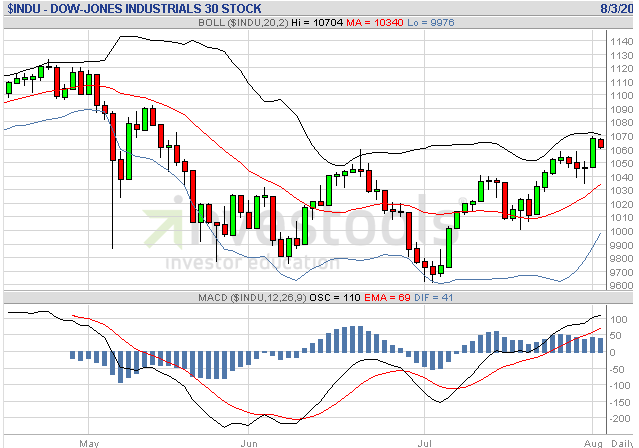The image size is (639, 448).
Task: Click the 9900 price axis label
Action: [621, 245]
